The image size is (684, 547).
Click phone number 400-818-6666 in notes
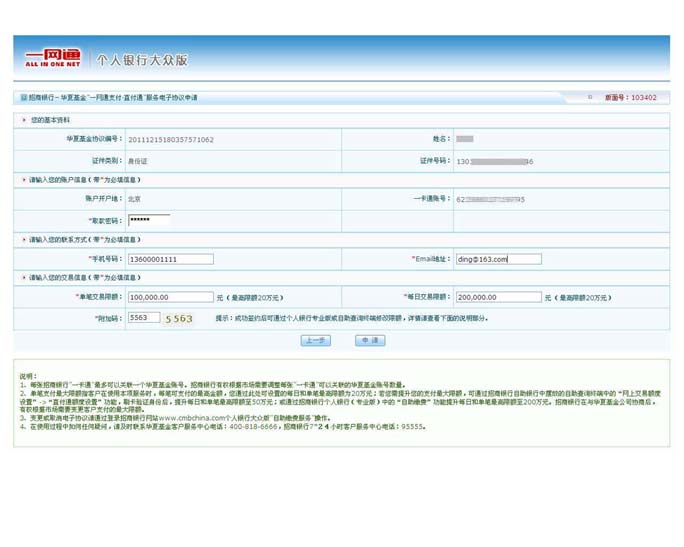253,427
